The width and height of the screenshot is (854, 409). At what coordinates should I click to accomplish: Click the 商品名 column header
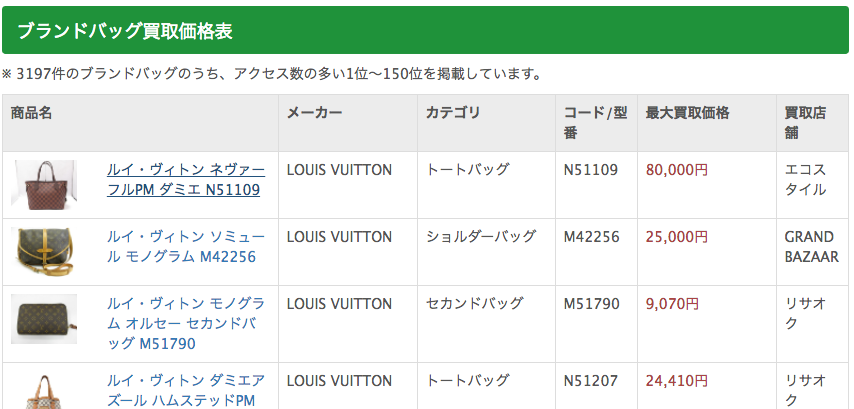(x=31, y=113)
